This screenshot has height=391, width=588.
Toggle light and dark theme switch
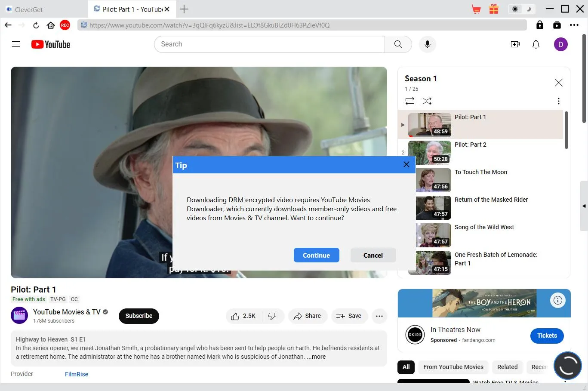521,9
